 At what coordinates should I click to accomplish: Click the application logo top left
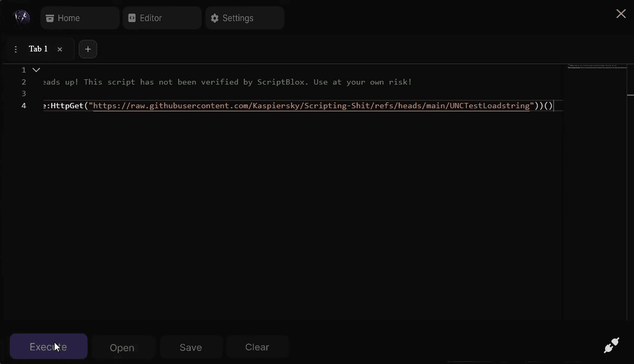[x=22, y=17]
